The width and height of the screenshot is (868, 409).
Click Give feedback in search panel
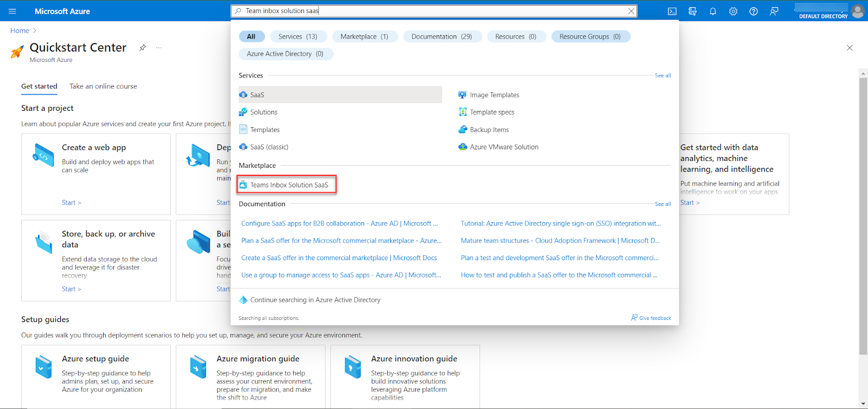(x=651, y=318)
